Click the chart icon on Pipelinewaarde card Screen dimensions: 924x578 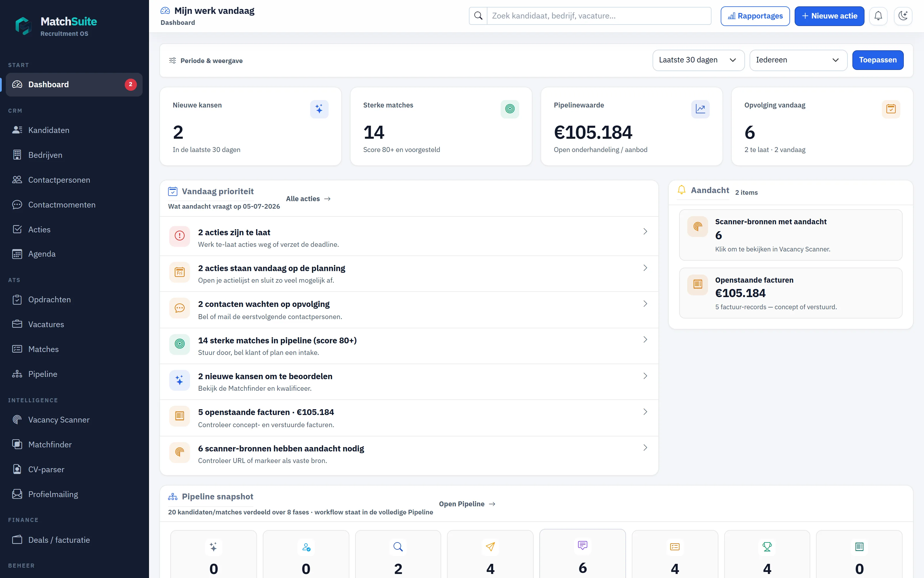(700, 109)
